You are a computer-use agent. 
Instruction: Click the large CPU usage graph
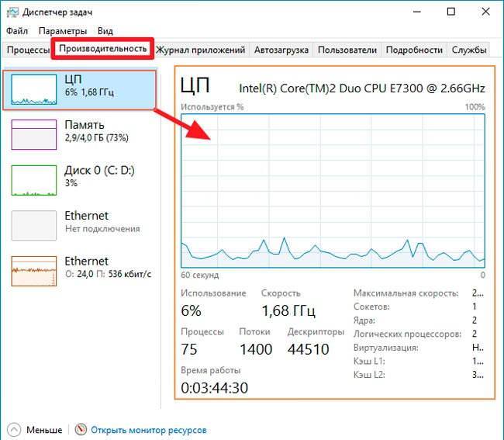333,190
